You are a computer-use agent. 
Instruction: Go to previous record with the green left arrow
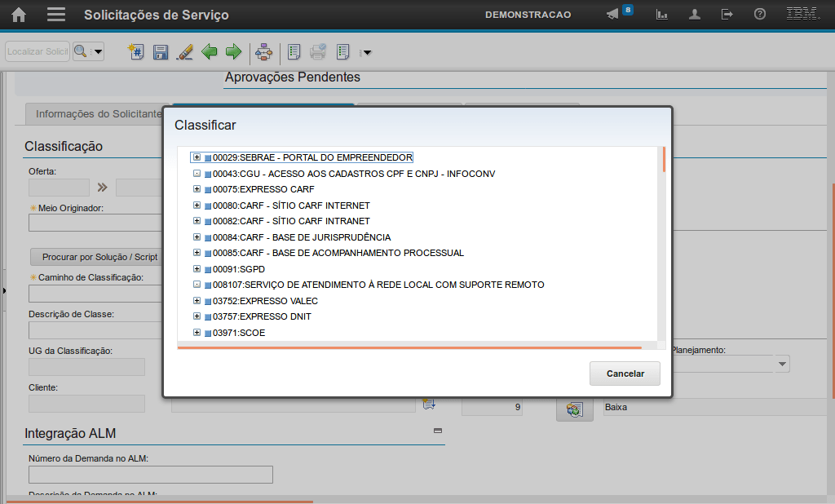(210, 51)
